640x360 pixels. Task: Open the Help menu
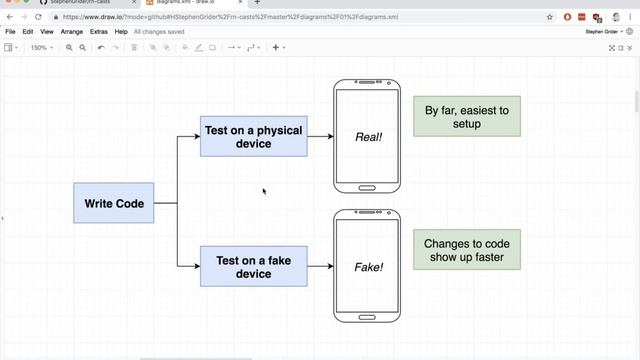point(121,32)
